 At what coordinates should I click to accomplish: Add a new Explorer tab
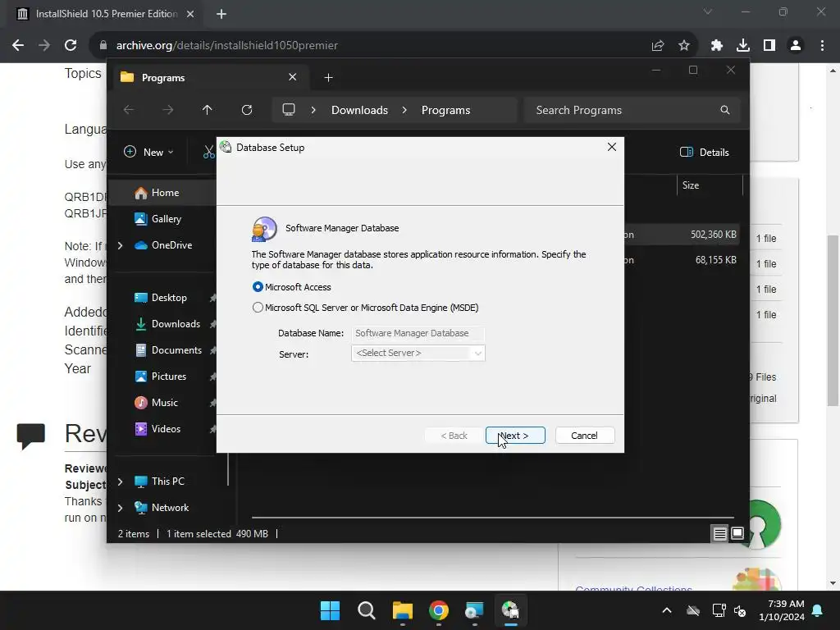[x=328, y=78]
